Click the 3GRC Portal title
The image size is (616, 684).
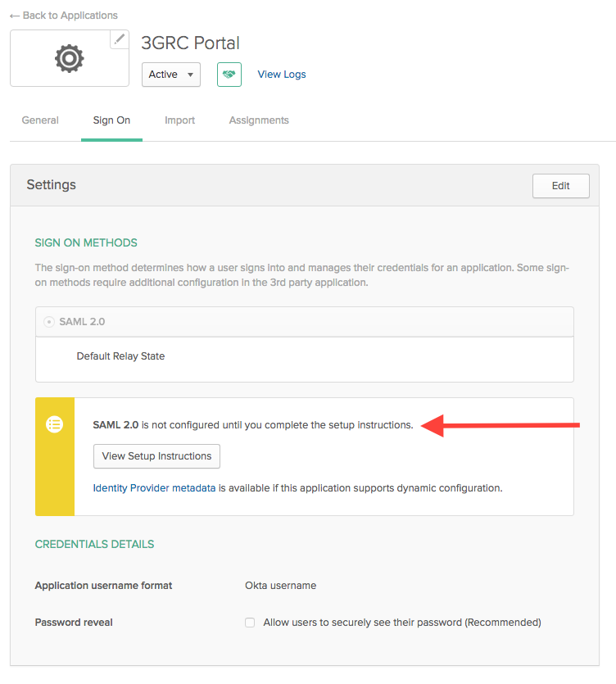click(x=190, y=43)
